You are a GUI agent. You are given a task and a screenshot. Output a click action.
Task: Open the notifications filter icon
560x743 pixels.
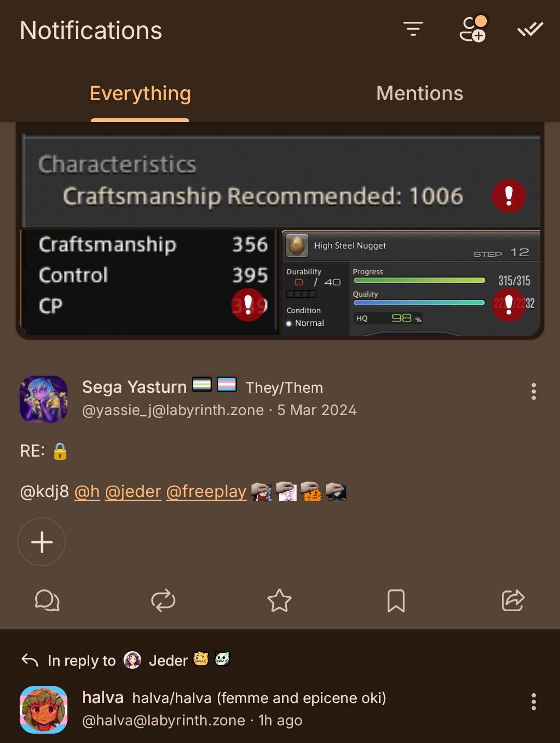pyautogui.click(x=413, y=29)
